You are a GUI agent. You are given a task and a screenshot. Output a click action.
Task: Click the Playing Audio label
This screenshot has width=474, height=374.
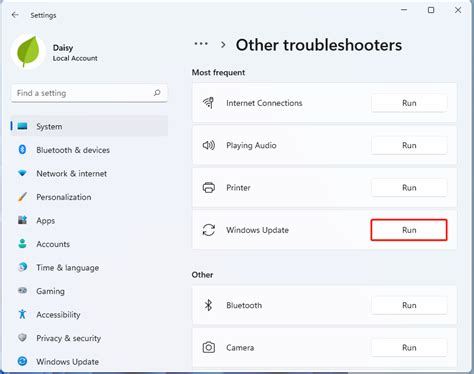point(251,146)
